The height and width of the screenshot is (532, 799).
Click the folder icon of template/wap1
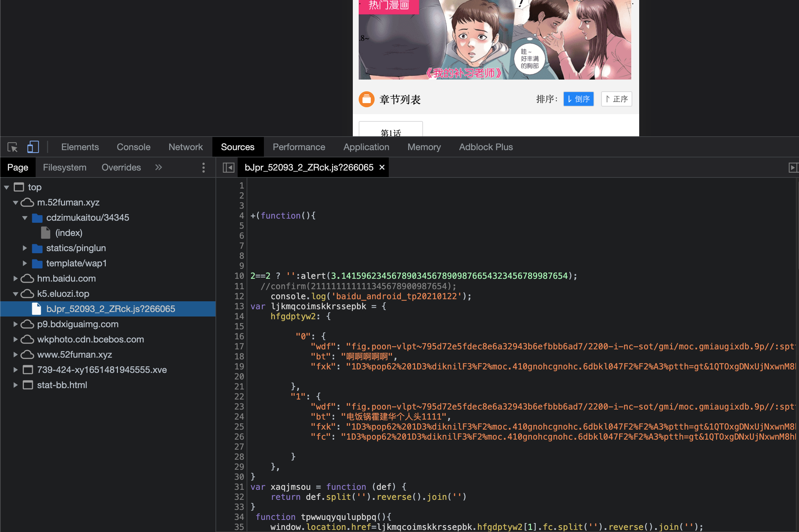click(x=37, y=263)
